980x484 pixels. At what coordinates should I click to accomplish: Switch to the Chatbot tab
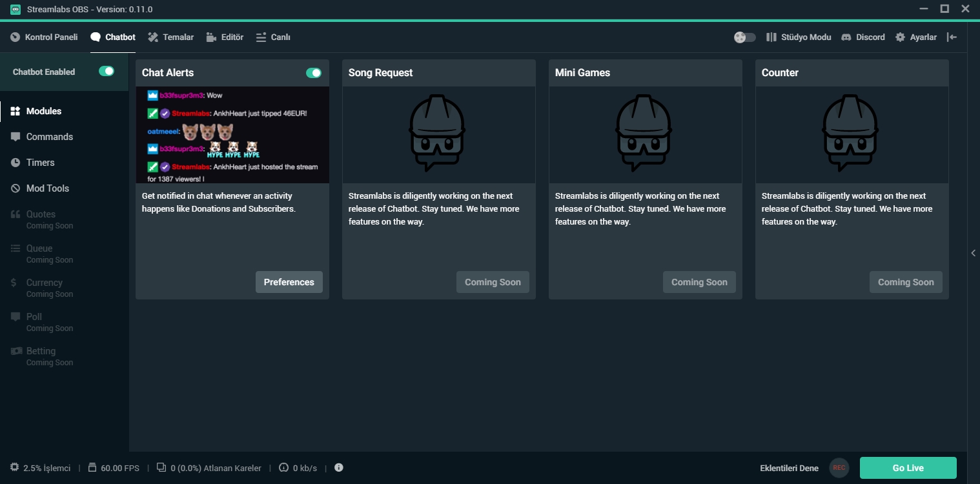[x=113, y=37]
